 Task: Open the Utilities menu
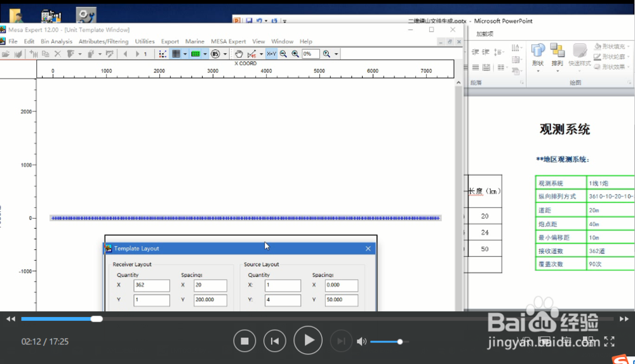pyautogui.click(x=145, y=41)
